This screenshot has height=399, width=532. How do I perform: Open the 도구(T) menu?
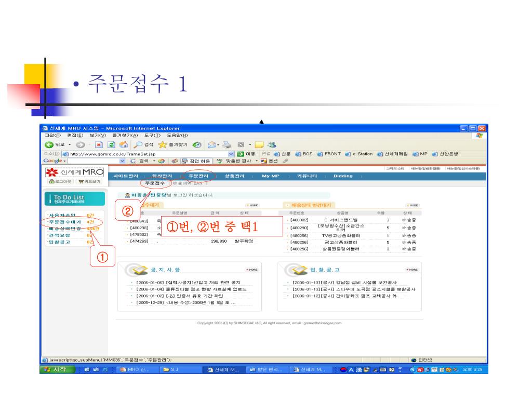point(152,136)
